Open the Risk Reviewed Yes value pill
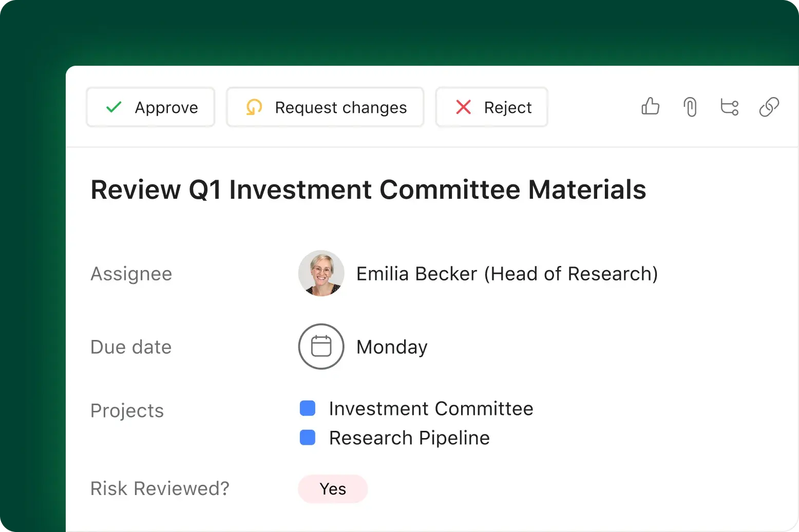The height and width of the screenshot is (532, 799). (333, 489)
